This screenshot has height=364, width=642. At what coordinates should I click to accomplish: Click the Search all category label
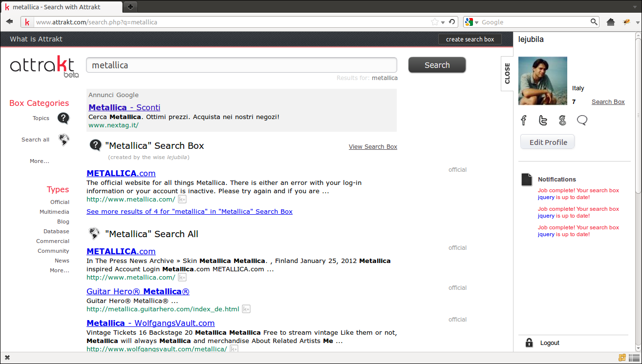tap(35, 140)
